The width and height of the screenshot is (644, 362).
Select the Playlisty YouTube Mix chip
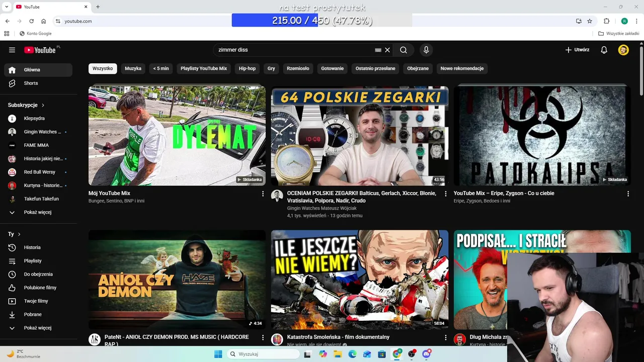tap(204, 68)
